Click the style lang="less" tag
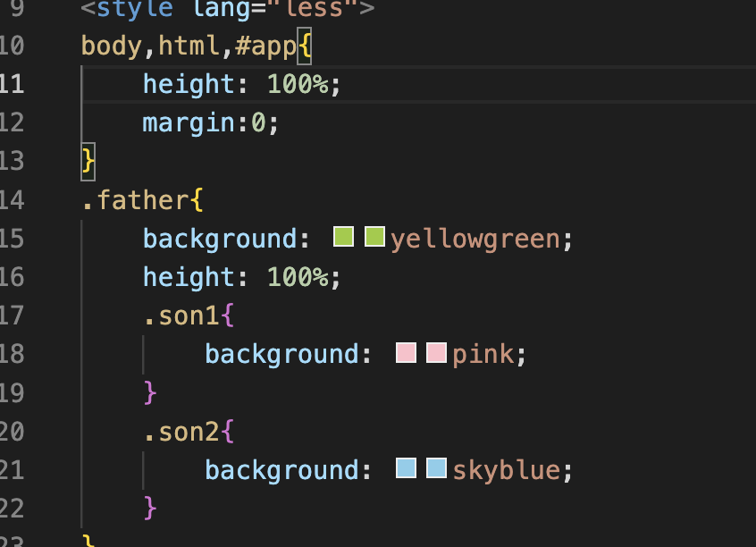 (x=228, y=8)
